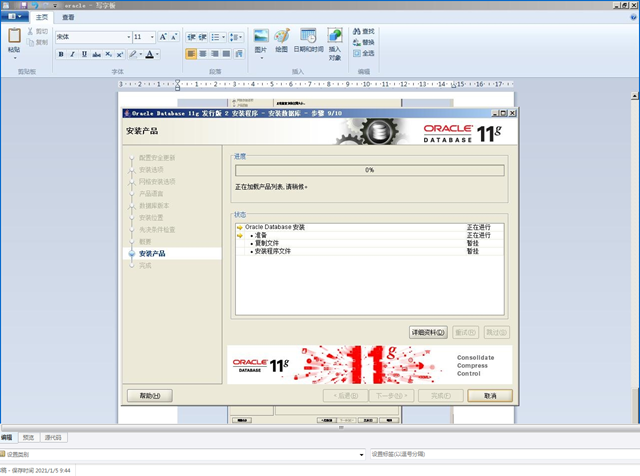Viewport: 640px width, 476px height.
Task: Click the horizontal splitter grip below document
Action: [x=341, y=427]
